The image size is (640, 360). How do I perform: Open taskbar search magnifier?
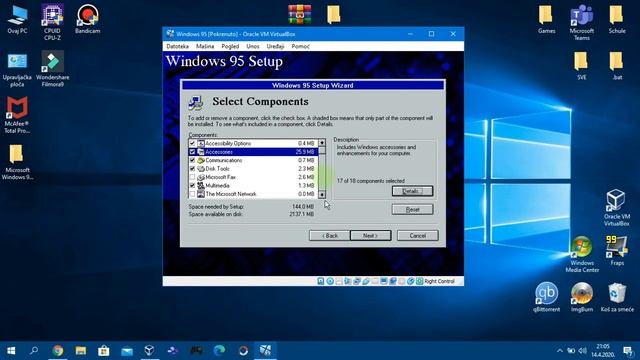[x=34, y=351]
